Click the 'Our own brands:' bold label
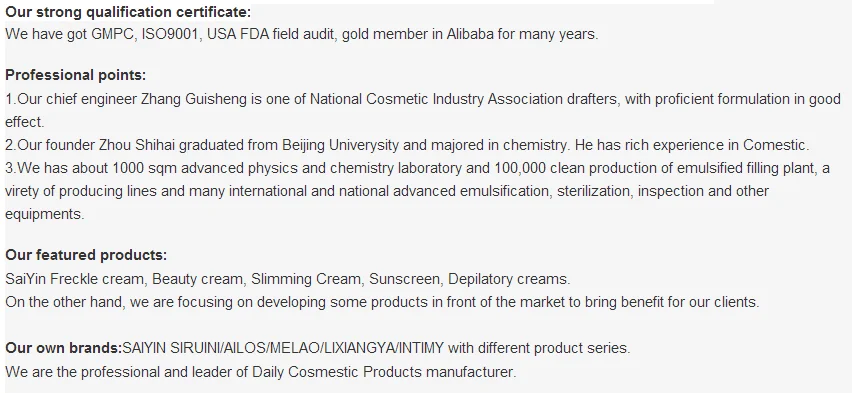This screenshot has width=855, height=393. 64,348
